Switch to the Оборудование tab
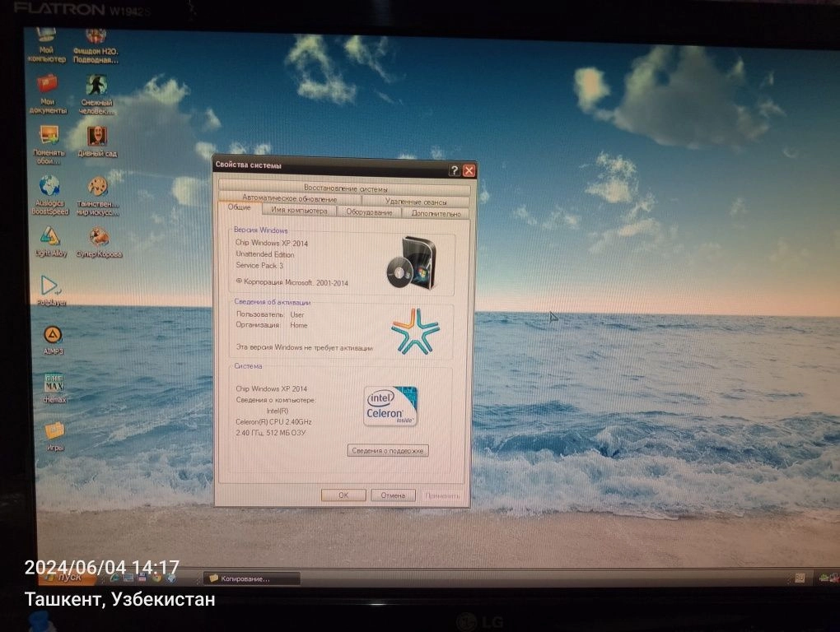Viewport: 840px width, 632px height. click(x=369, y=212)
